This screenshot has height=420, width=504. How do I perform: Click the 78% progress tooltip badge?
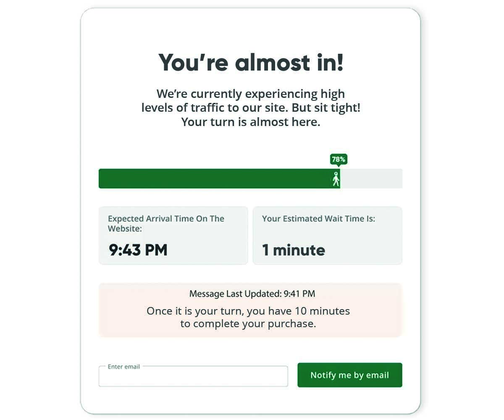[339, 159]
